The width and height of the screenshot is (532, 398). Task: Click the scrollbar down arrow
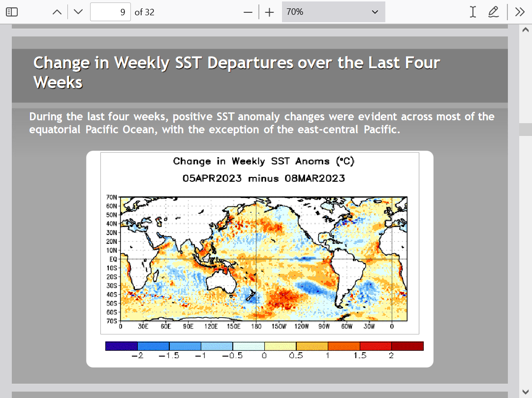(x=525, y=392)
